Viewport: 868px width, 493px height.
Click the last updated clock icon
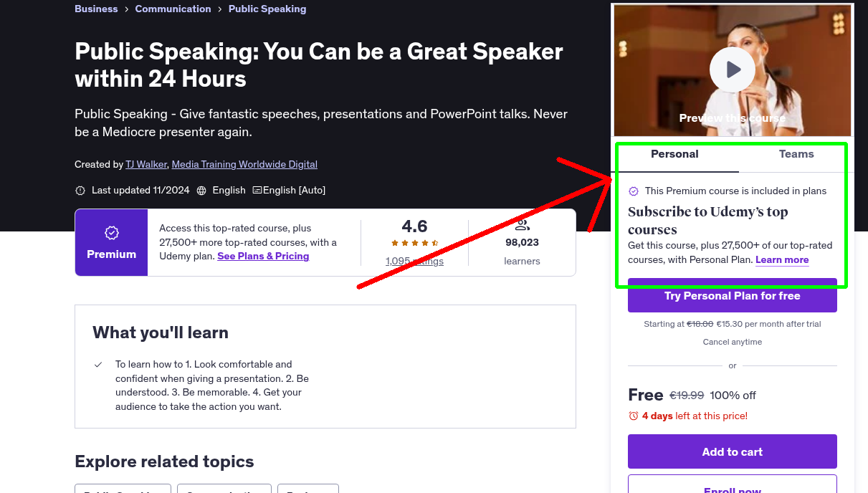tap(80, 191)
